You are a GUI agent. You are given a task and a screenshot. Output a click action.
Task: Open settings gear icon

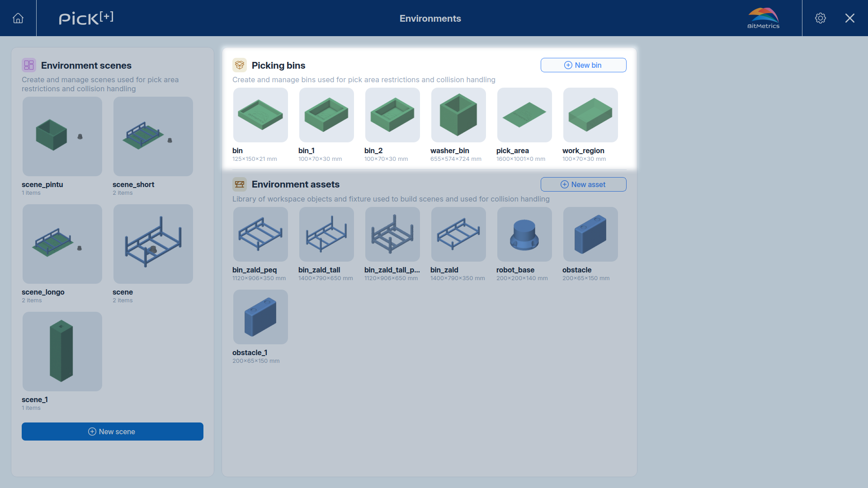[821, 18]
